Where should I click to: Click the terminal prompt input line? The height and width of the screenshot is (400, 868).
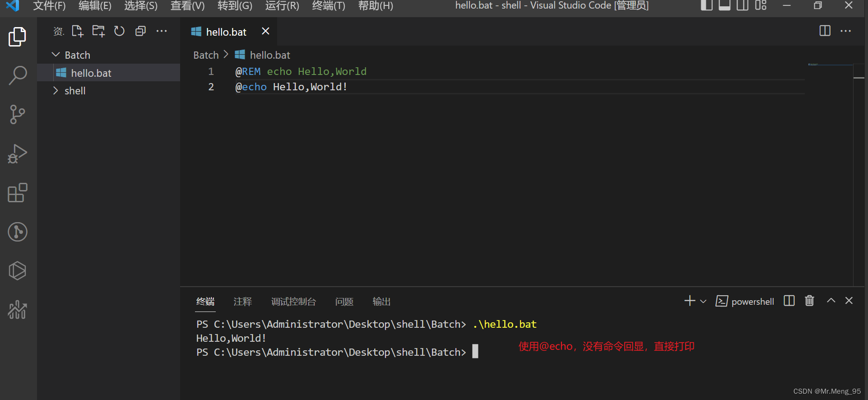pyautogui.click(x=337, y=352)
